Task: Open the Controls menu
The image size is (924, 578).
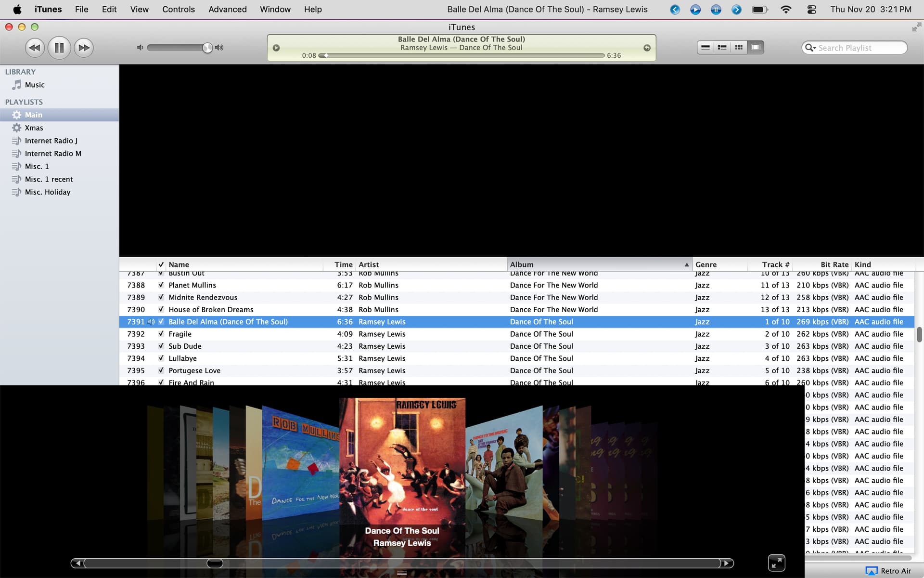Action: point(178,9)
